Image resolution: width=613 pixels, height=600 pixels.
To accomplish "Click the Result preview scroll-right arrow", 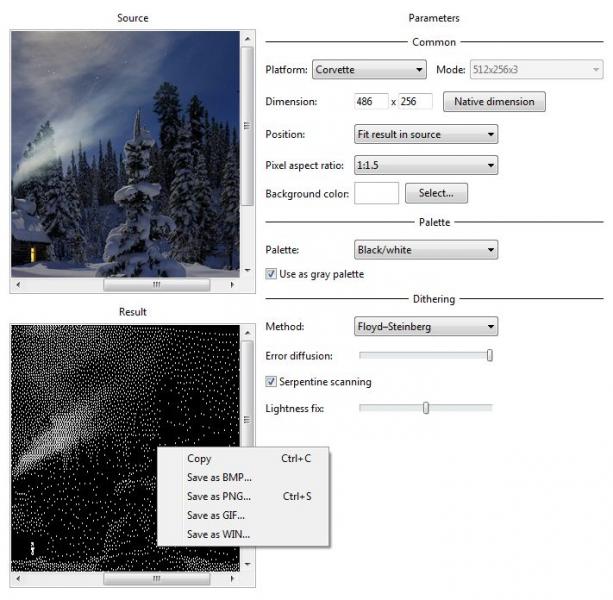I will (233, 578).
